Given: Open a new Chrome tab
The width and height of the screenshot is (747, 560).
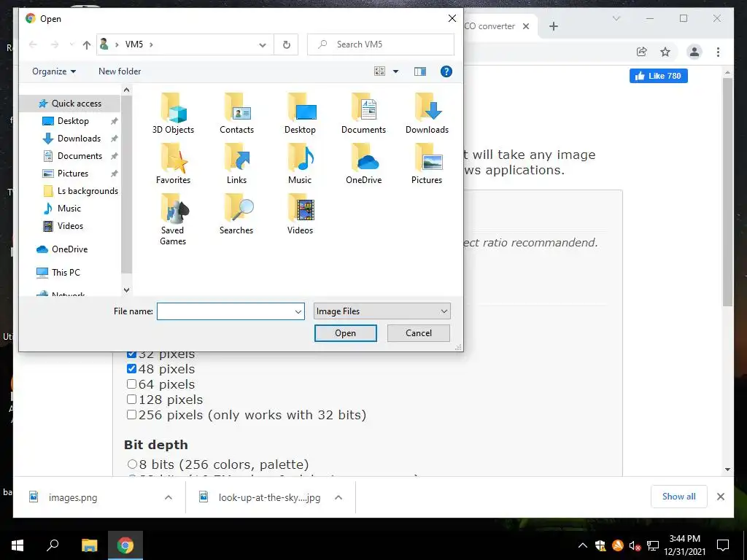Looking at the screenshot, I should click(553, 26).
